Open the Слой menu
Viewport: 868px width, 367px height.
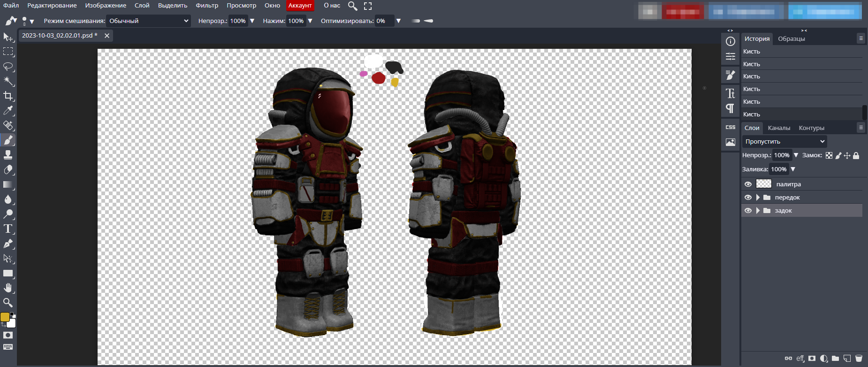(142, 6)
